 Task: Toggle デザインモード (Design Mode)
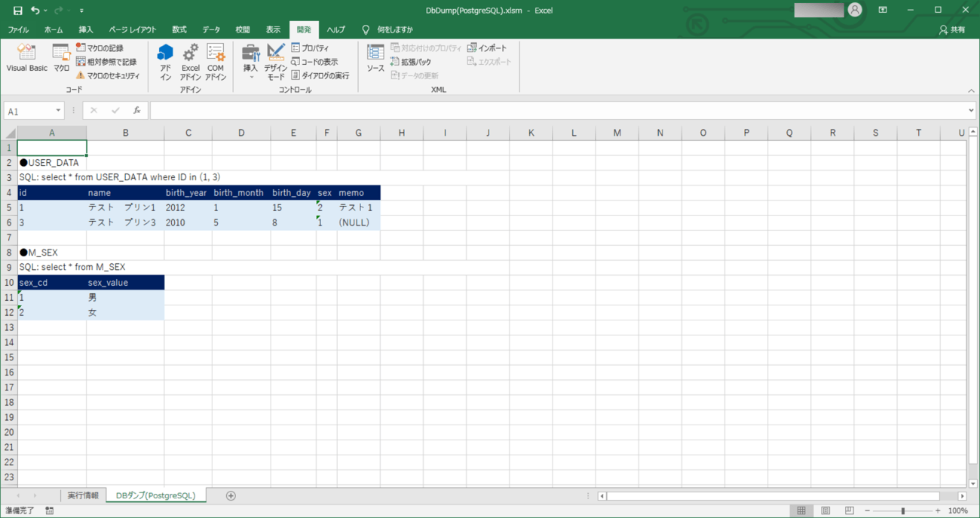point(276,61)
